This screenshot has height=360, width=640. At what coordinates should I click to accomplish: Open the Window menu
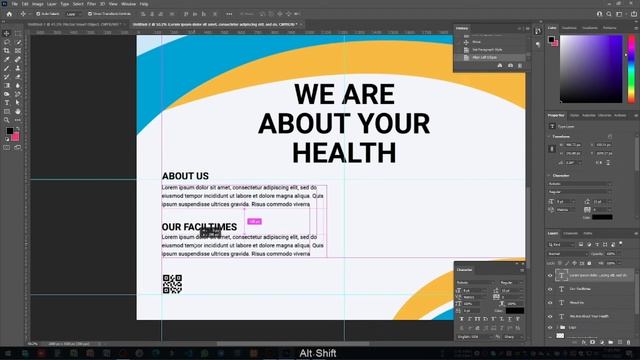(128, 4)
